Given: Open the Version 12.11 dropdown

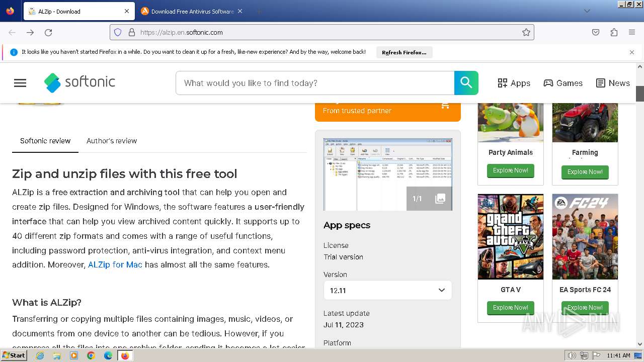Looking at the screenshot, I should (x=387, y=290).
